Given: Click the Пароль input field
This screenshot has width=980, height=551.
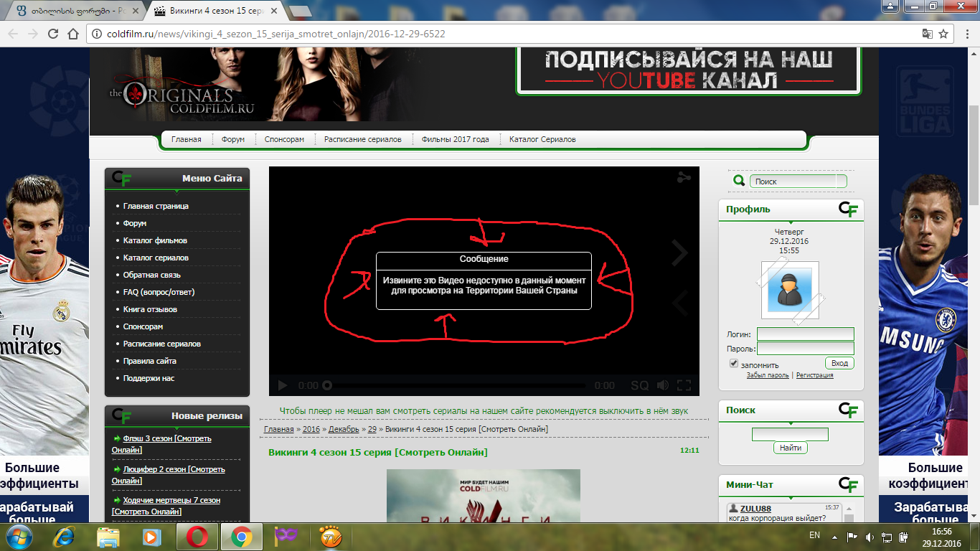Looking at the screenshot, I should pyautogui.click(x=806, y=349).
